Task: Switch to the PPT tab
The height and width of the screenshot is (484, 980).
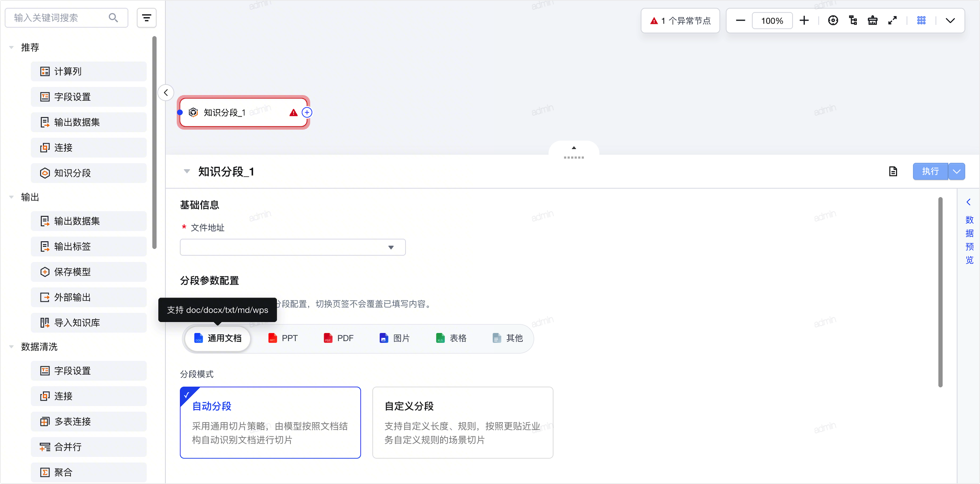Action: 283,338
